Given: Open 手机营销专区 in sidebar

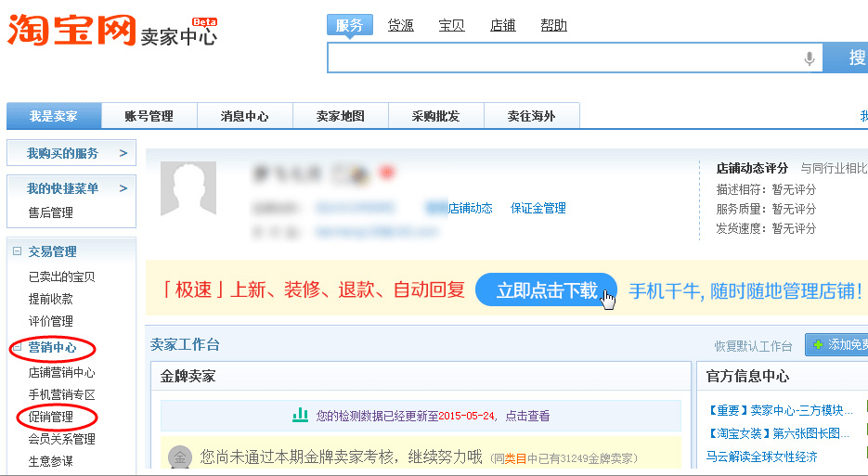Looking at the screenshot, I should click(x=62, y=394).
